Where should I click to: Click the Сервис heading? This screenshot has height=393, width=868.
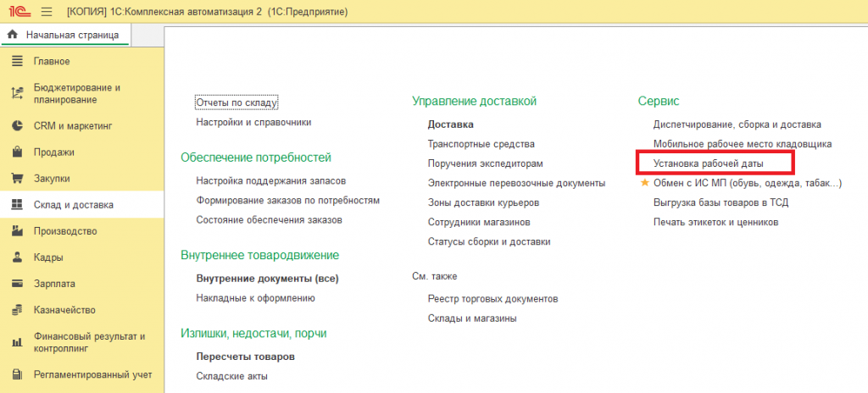point(658,101)
